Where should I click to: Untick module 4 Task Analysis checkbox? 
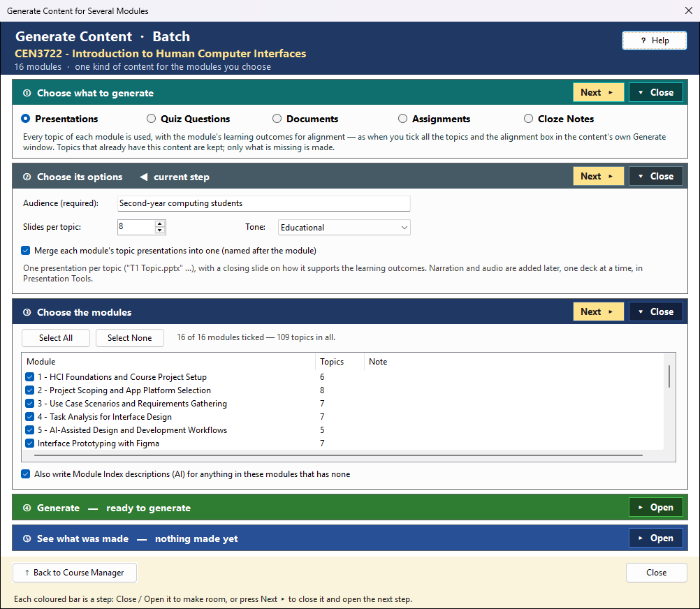coord(30,417)
